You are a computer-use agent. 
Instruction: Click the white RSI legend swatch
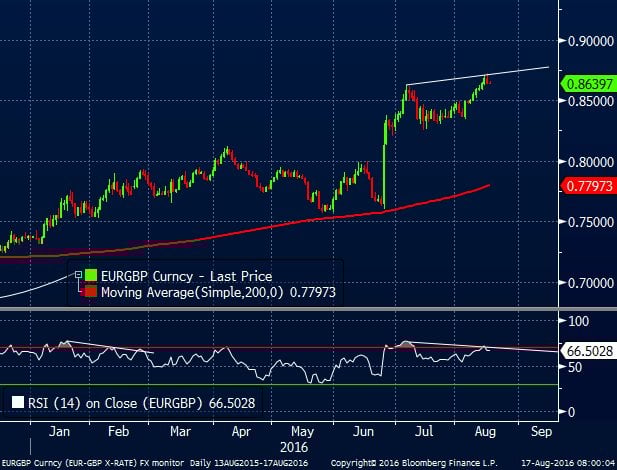pyautogui.click(x=17, y=403)
